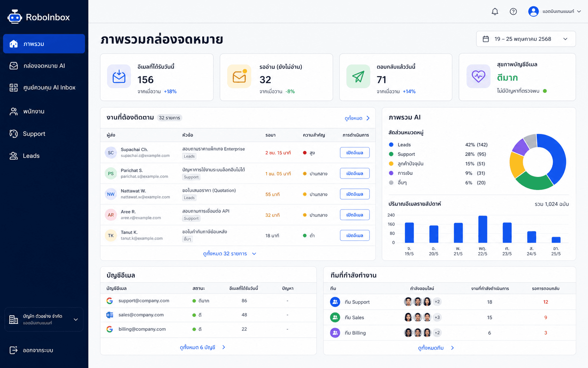Select พนักงาน in the sidebar

click(x=44, y=111)
